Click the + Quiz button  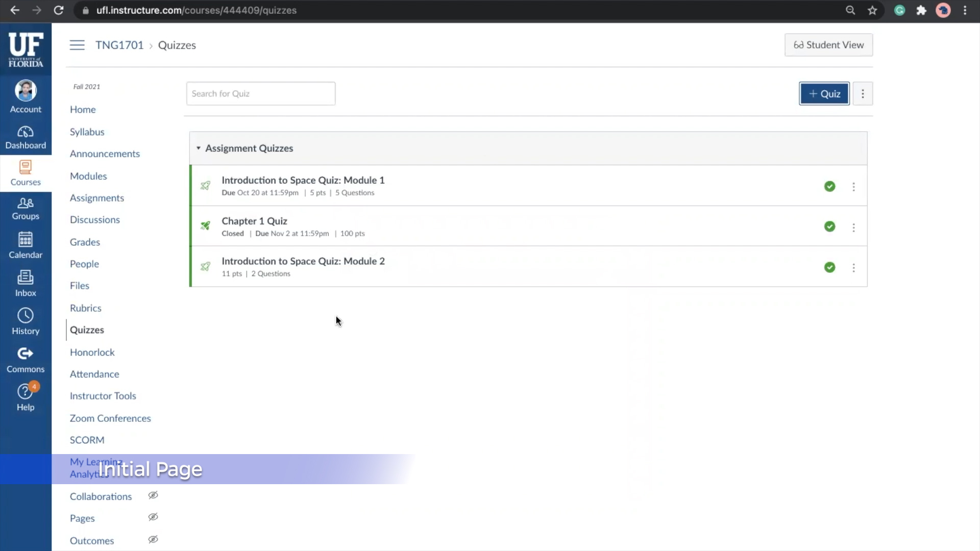coord(824,94)
